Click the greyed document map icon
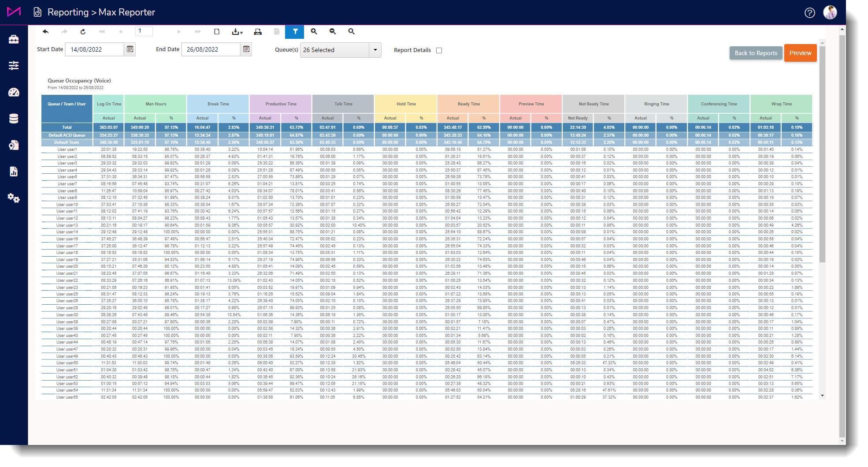This screenshot has width=868, height=467. pos(277,32)
